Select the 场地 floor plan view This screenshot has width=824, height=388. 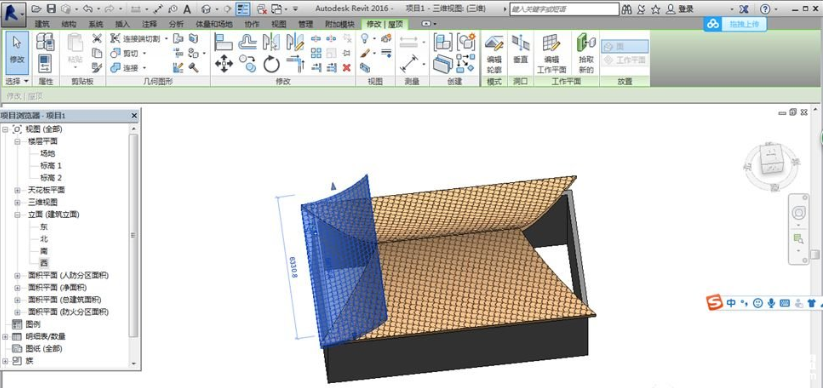pos(47,154)
